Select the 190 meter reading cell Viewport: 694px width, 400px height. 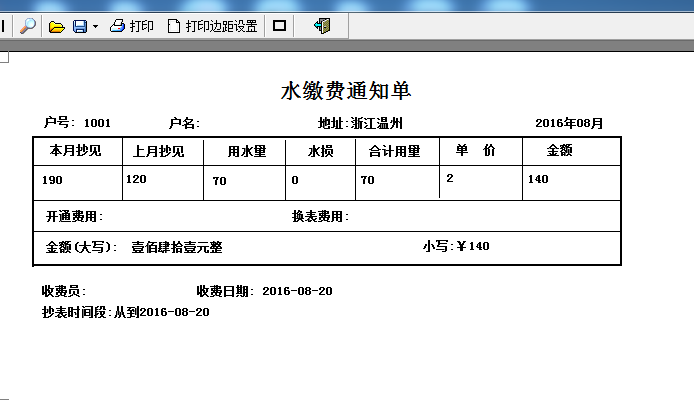point(52,180)
